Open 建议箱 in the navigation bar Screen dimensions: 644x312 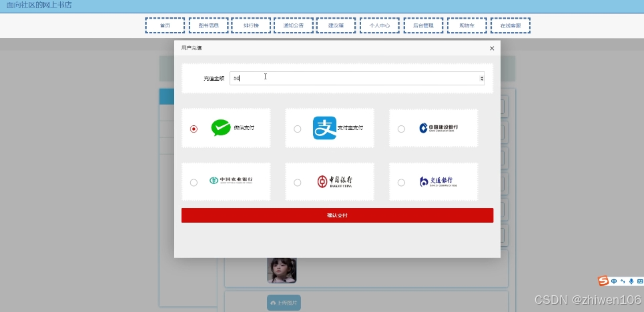click(x=336, y=25)
